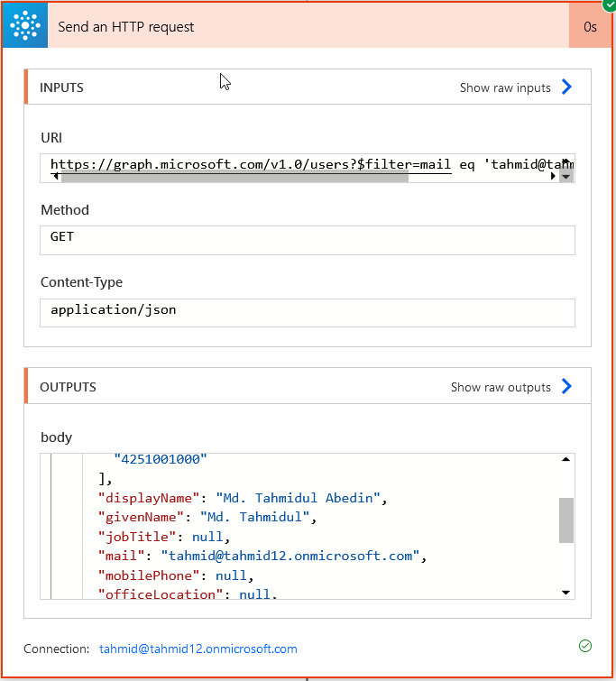The width and height of the screenshot is (616, 681).
Task: Click the Method label
Action: coord(65,210)
